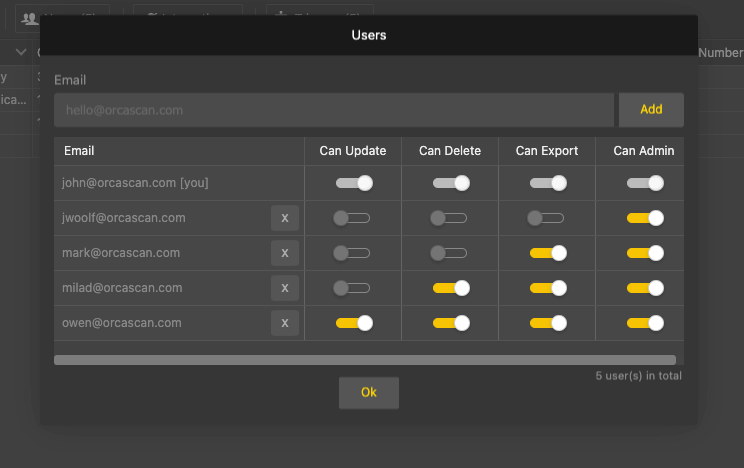
Task: Click the horizontal scrollbar below user list
Action: coord(364,360)
